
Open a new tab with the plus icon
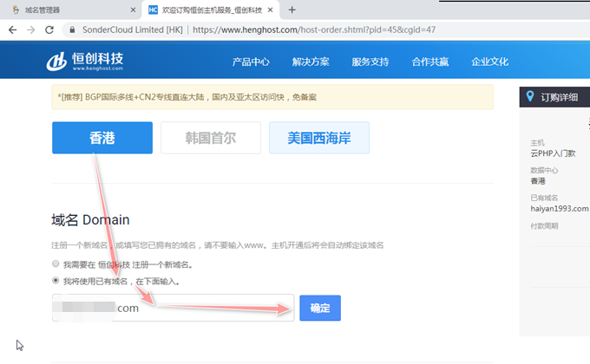[x=292, y=10]
